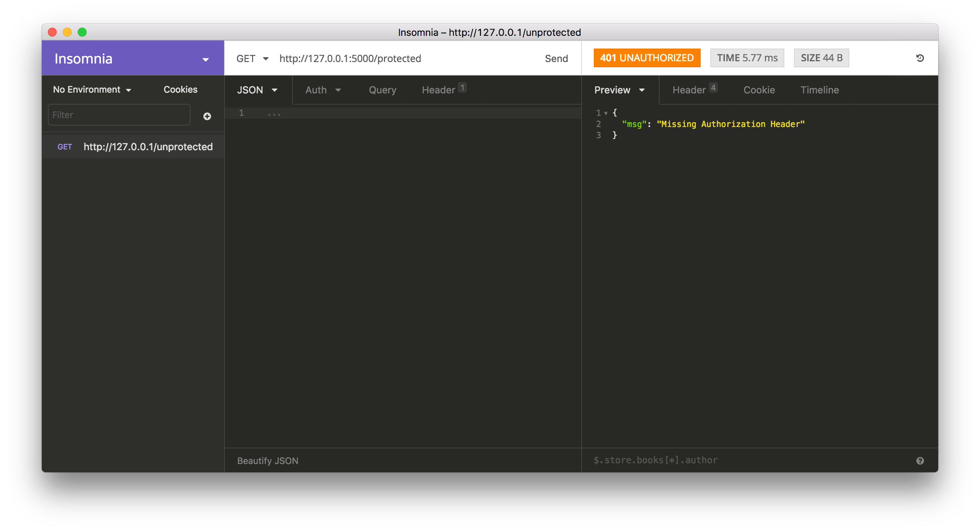This screenshot has width=980, height=532.
Task: Change body type using the JSON dropdown
Action: point(257,90)
